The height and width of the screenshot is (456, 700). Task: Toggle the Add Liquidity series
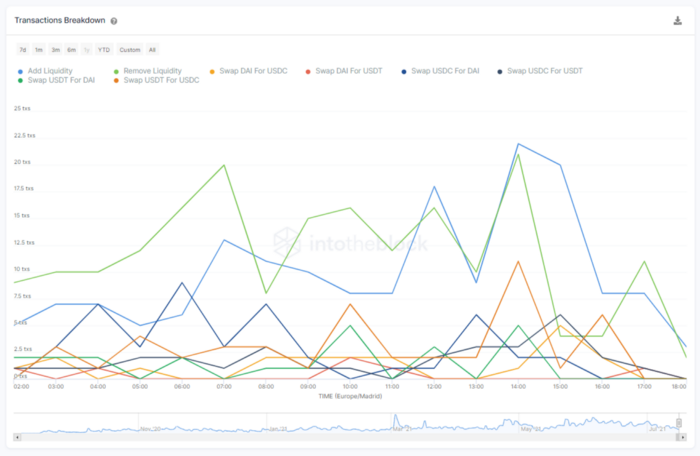pyautogui.click(x=48, y=71)
